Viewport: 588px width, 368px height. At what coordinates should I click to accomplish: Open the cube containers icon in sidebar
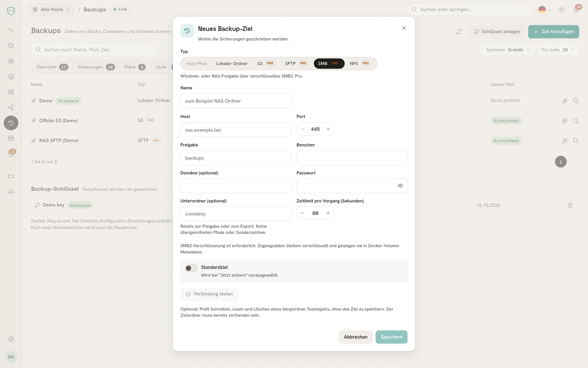coord(11,46)
